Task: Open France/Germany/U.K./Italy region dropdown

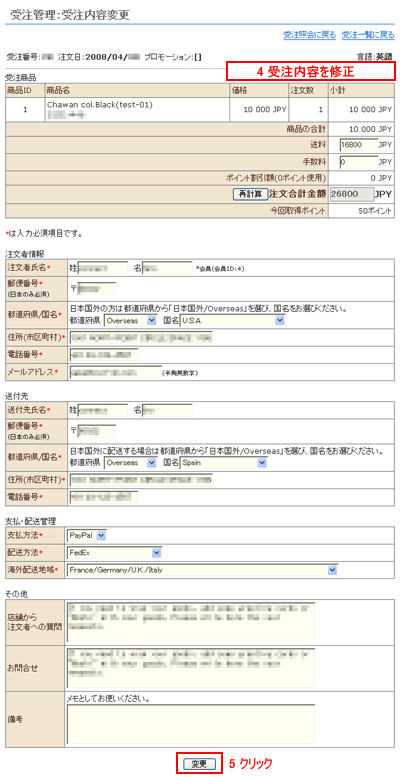Action: click(x=202, y=570)
